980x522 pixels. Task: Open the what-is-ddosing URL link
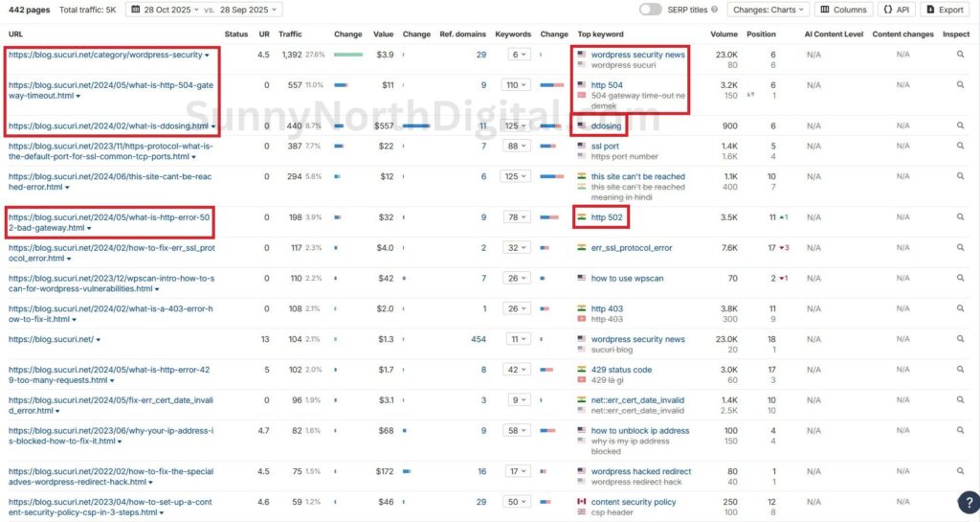pyautogui.click(x=108, y=125)
